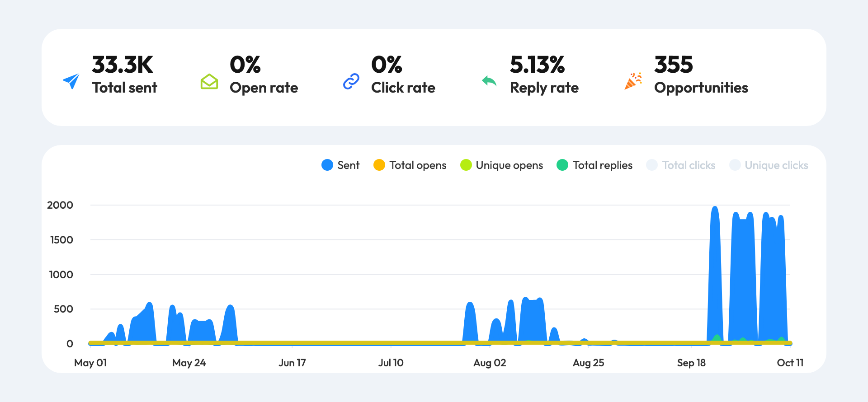Click the 355 opportunities value

click(674, 65)
